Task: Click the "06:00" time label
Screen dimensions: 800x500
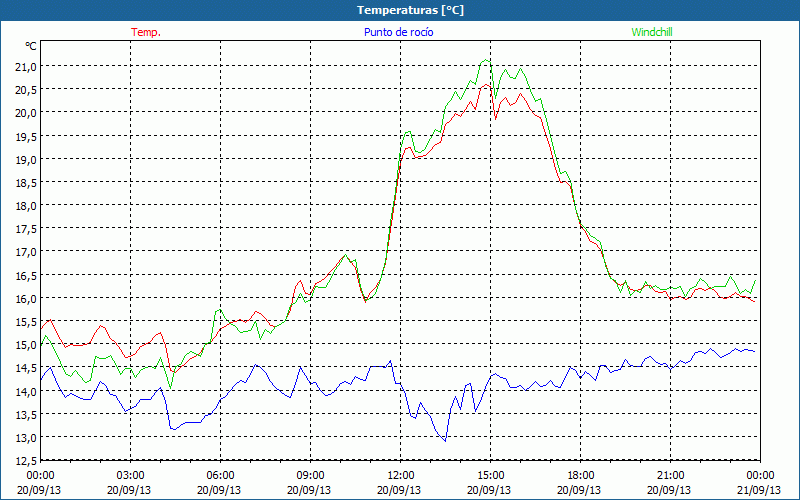Action: (x=220, y=475)
